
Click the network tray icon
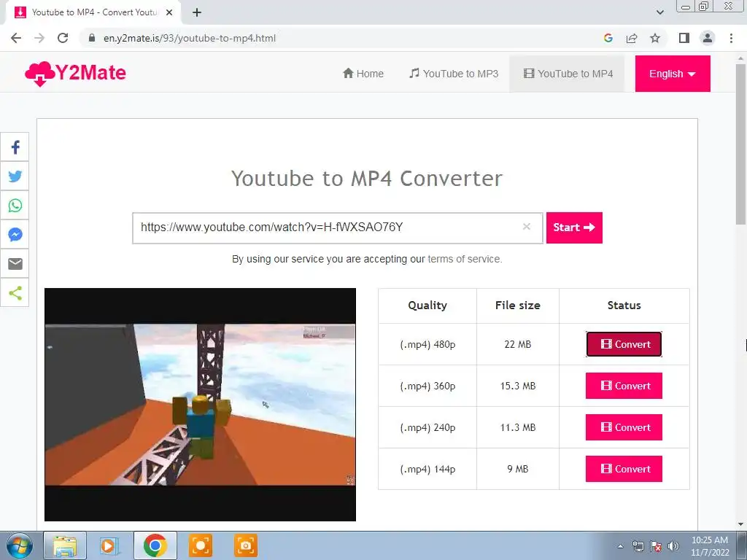[x=638, y=546]
